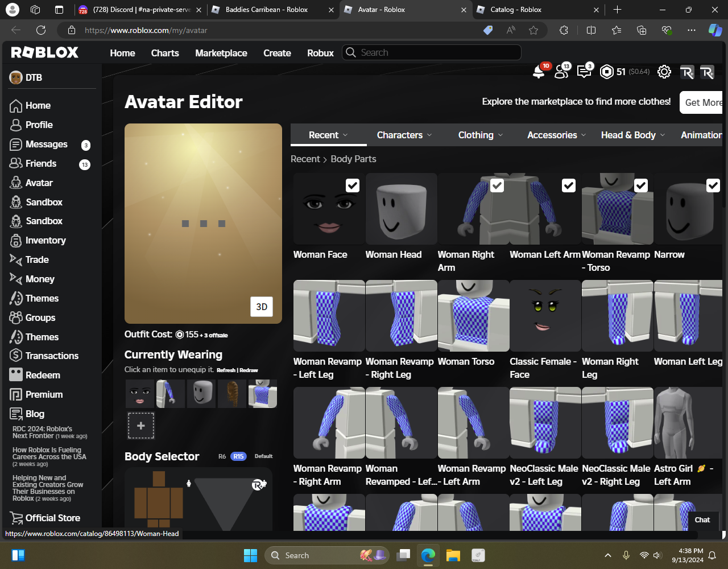The width and height of the screenshot is (728, 569).
Task: Open File Explorer from the taskbar
Action: pyautogui.click(x=453, y=555)
